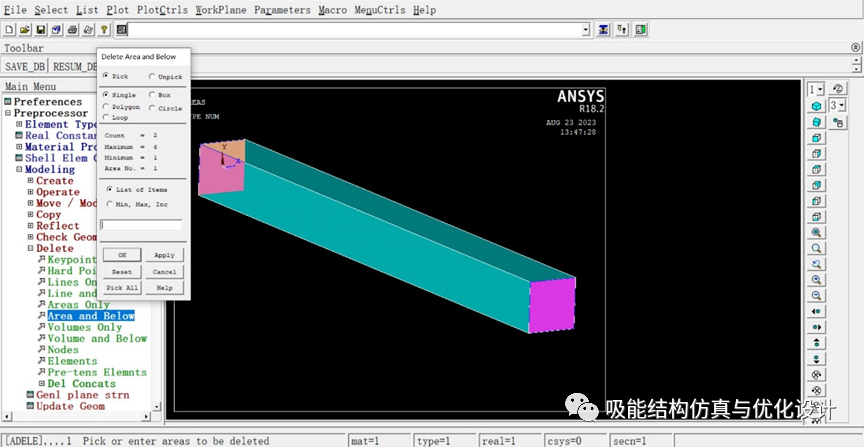Click the Reset button in picker dialog
864x447 pixels.
[x=122, y=272]
